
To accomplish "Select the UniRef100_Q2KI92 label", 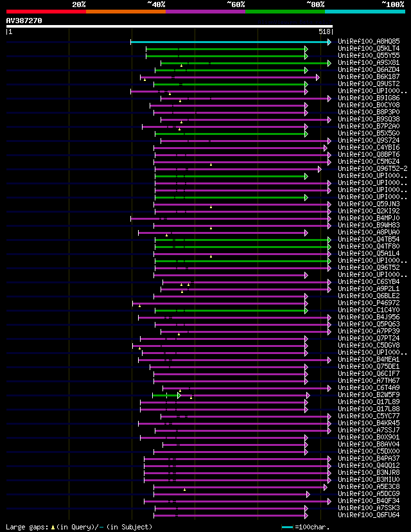I will point(369,211).
